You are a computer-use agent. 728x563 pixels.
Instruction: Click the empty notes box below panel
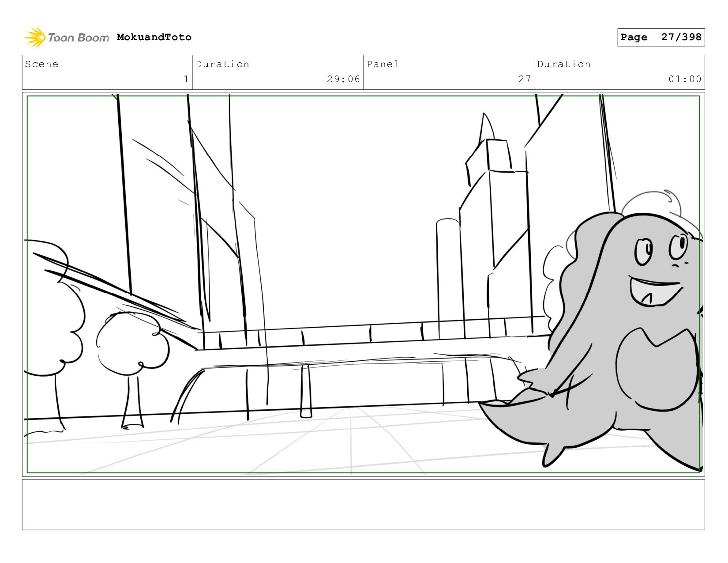click(363, 505)
